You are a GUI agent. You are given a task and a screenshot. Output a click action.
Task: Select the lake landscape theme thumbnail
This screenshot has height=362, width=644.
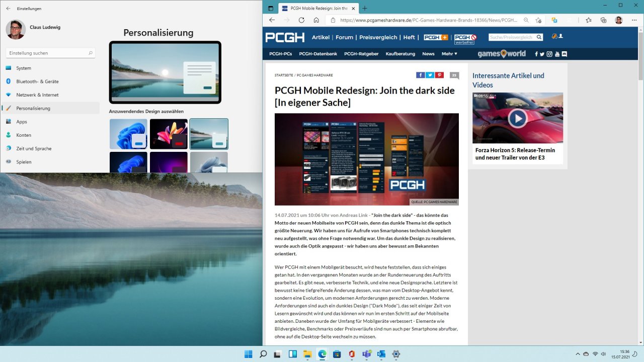(209, 134)
